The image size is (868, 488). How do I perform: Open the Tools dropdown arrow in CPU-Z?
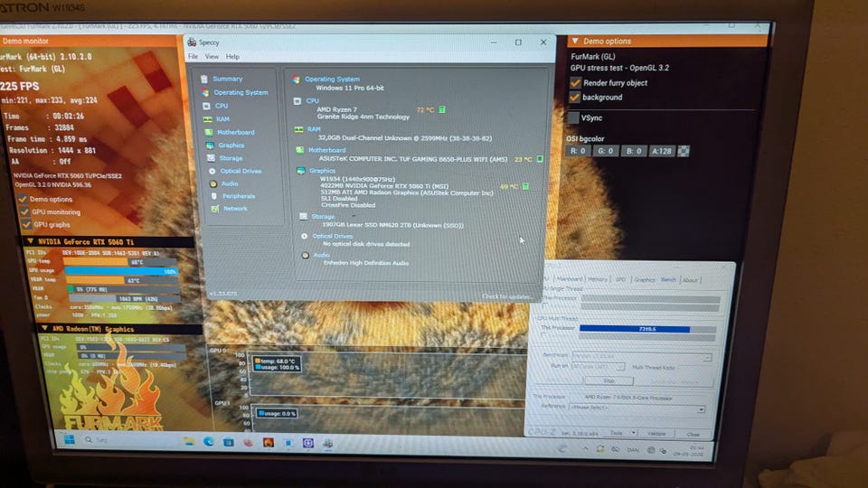633,433
